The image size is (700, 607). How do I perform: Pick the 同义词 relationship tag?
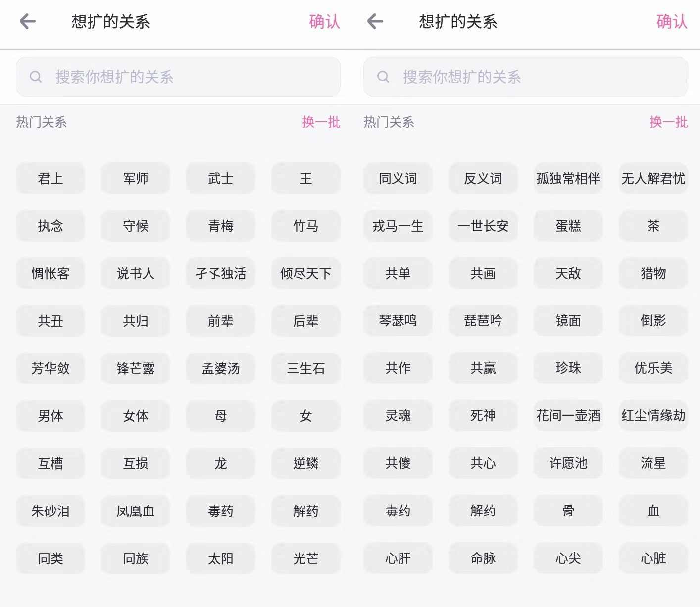398,178
